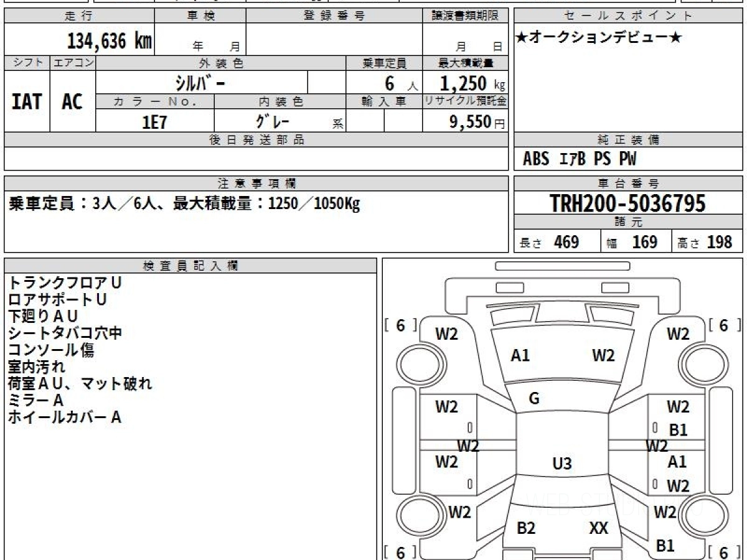This screenshot has width=747, height=560.
Task: Click the inspector note トランクフロアU
Action: [65, 282]
